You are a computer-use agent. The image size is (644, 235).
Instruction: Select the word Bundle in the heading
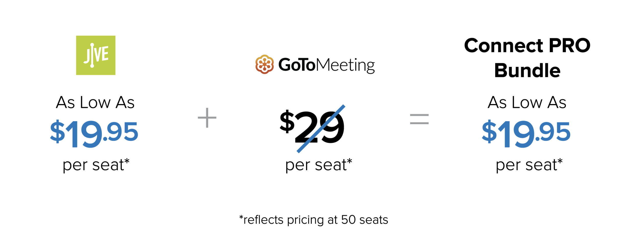[527, 70]
